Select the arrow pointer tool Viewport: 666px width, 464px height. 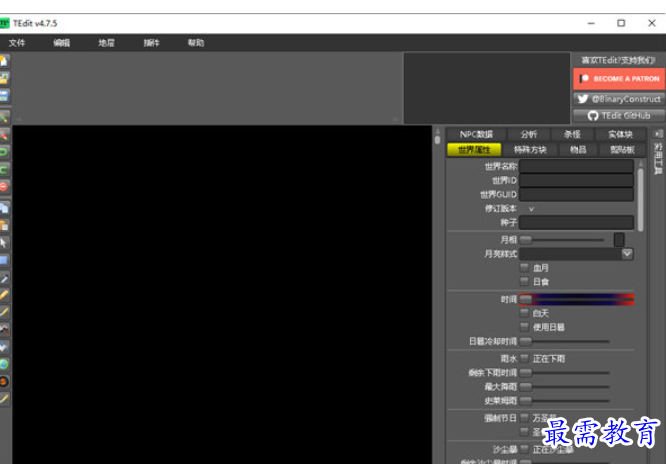click(4, 243)
